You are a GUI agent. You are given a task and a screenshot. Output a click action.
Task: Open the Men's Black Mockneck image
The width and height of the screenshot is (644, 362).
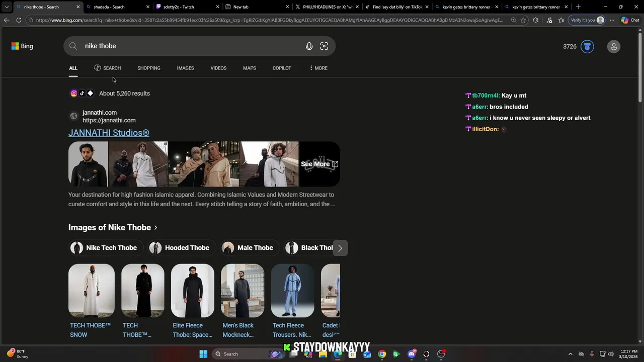click(243, 291)
